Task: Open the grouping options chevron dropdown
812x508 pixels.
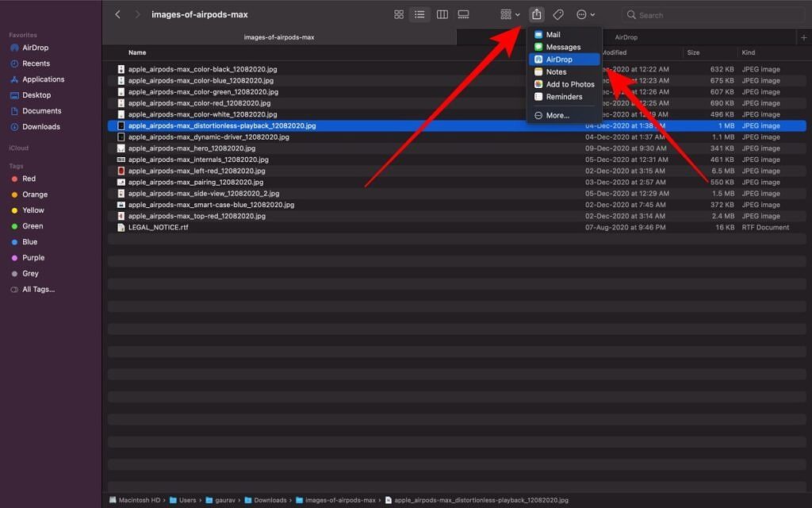Action: coord(516,14)
